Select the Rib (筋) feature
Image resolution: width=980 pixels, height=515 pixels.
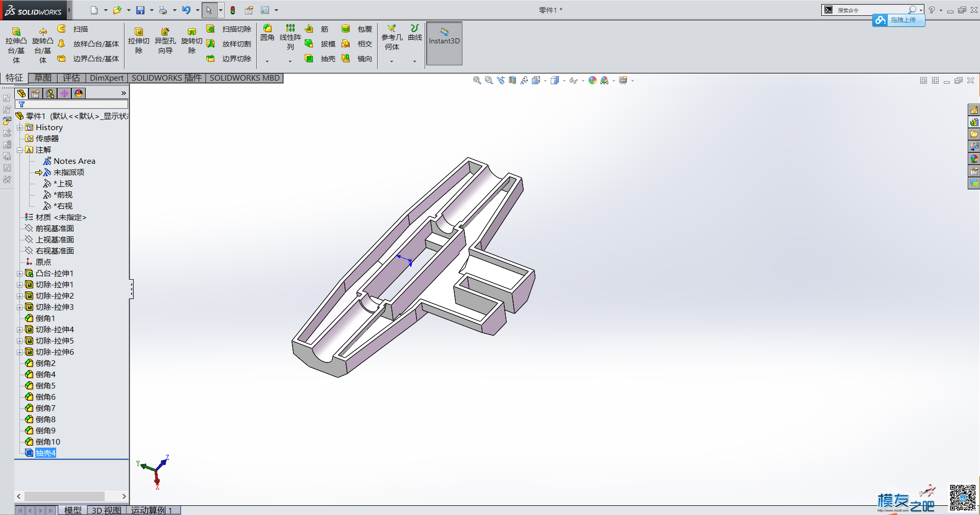tap(316, 29)
